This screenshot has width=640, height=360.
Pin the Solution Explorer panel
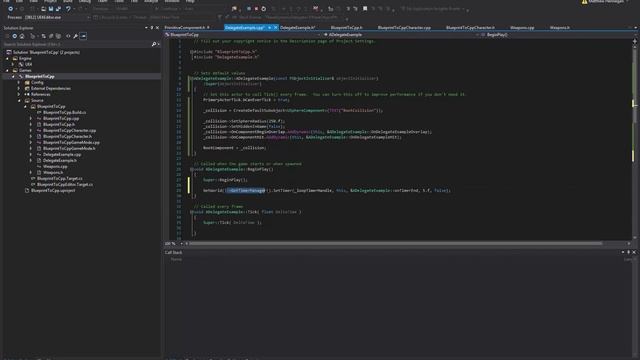(152, 28)
